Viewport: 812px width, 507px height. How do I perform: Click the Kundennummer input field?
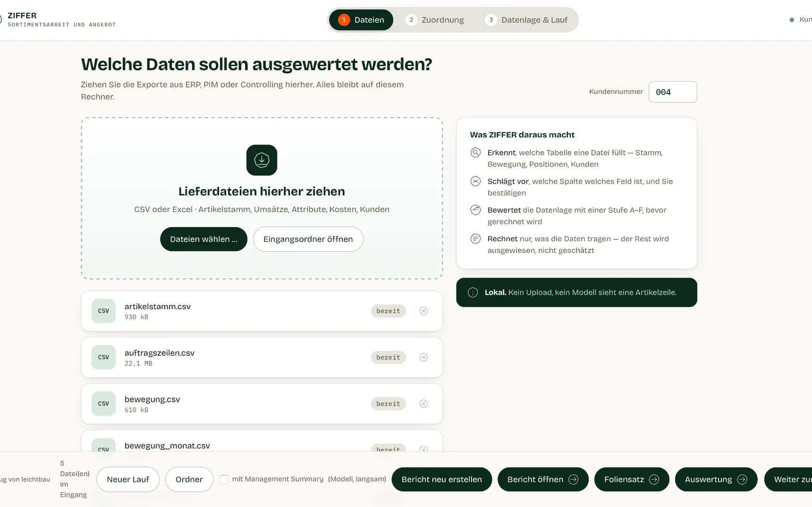[673, 92]
